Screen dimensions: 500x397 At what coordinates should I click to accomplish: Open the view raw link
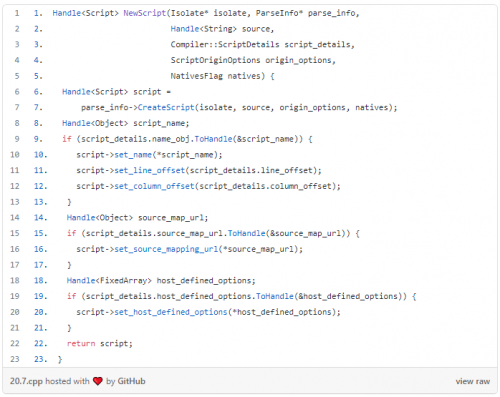(473, 381)
